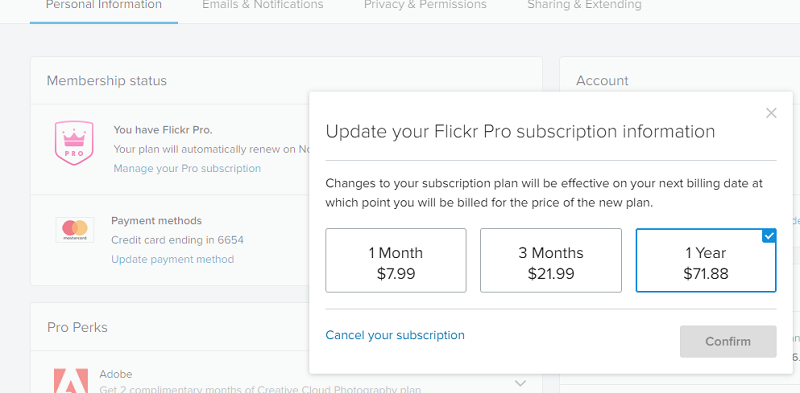The height and width of the screenshot is (393, 800).
Task: Click the Mastercard payment logo
Action: [75, 230]
